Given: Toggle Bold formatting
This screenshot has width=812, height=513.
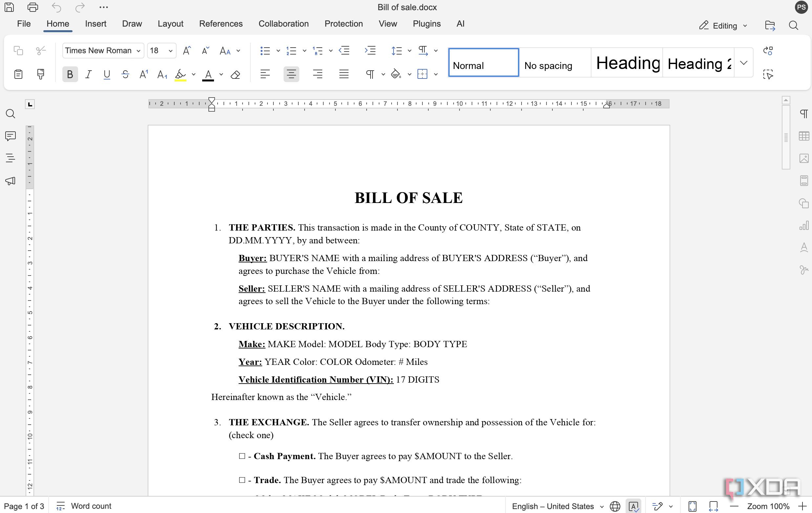Looking at the screenshot, I should coord(70,74).
